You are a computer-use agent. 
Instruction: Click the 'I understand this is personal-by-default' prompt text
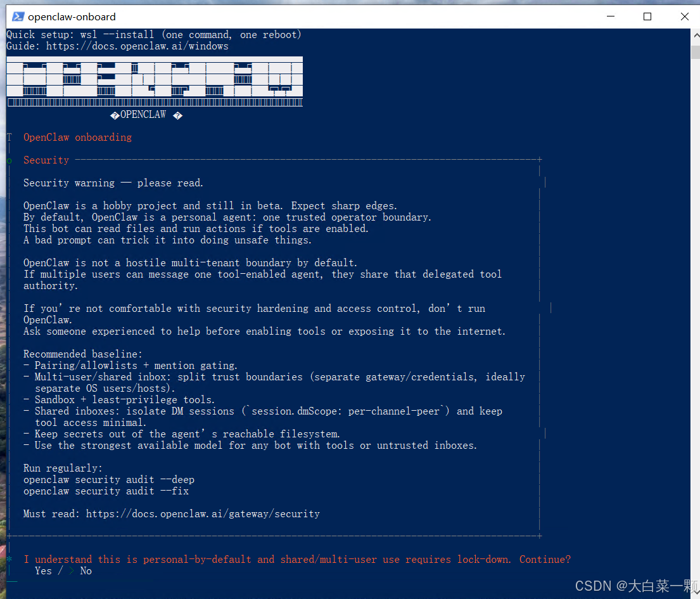(297, 559)
